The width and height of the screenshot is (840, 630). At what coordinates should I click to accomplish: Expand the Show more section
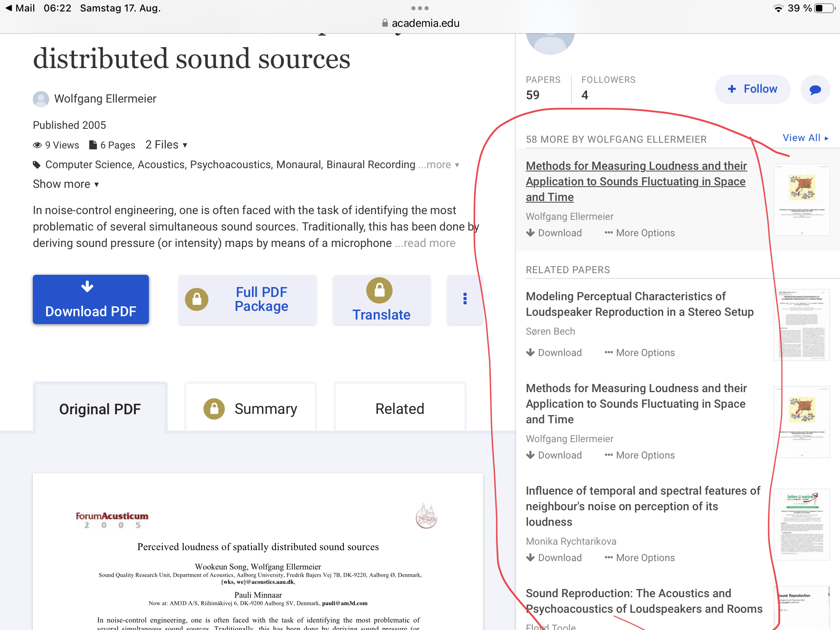[66, 184]
